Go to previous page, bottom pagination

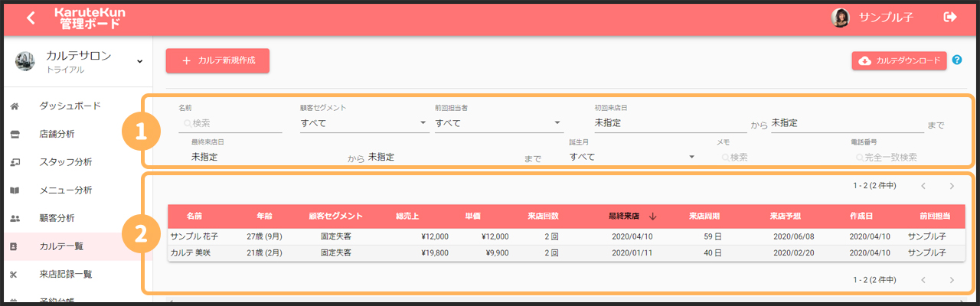[x=924, y=280]
